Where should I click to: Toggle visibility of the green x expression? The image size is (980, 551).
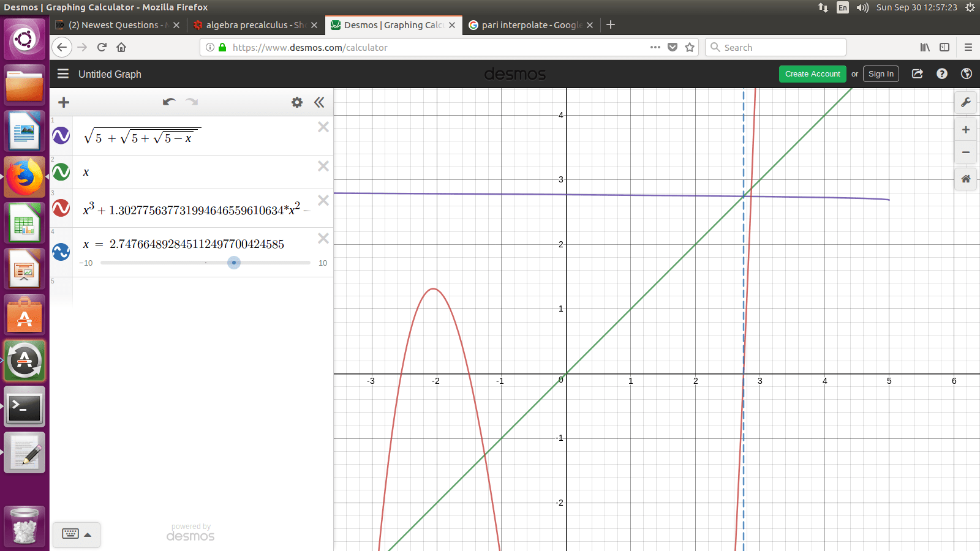tap(61, 172)
